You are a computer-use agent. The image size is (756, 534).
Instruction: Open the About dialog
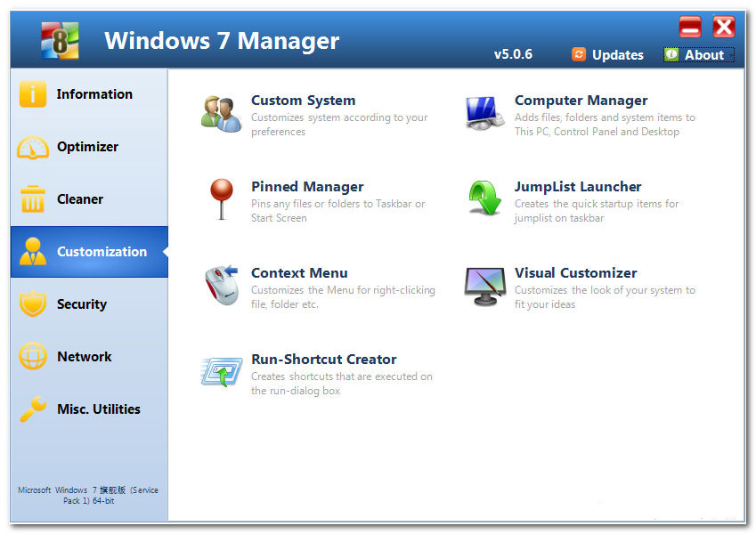click(x=704, y=55)
